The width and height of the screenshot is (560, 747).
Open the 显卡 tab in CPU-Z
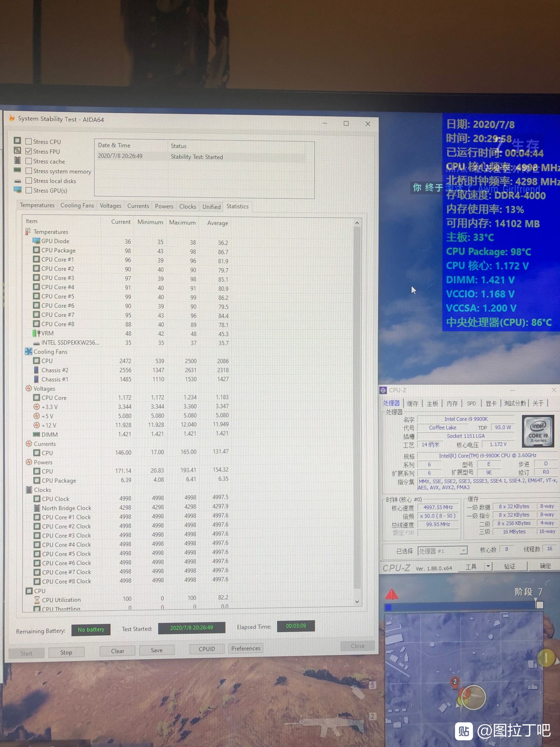491,403
